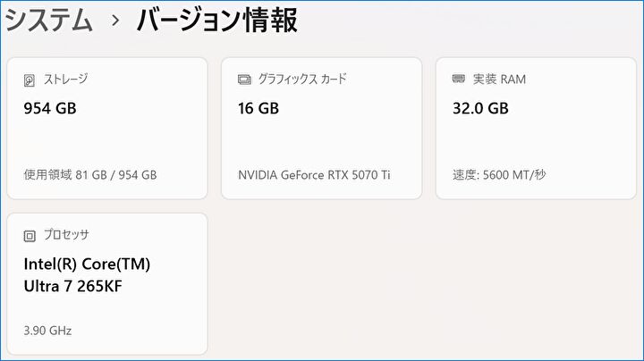Screen dimensions: 644x361
Task: Click the 954 GB storage value
Action: 50,109
